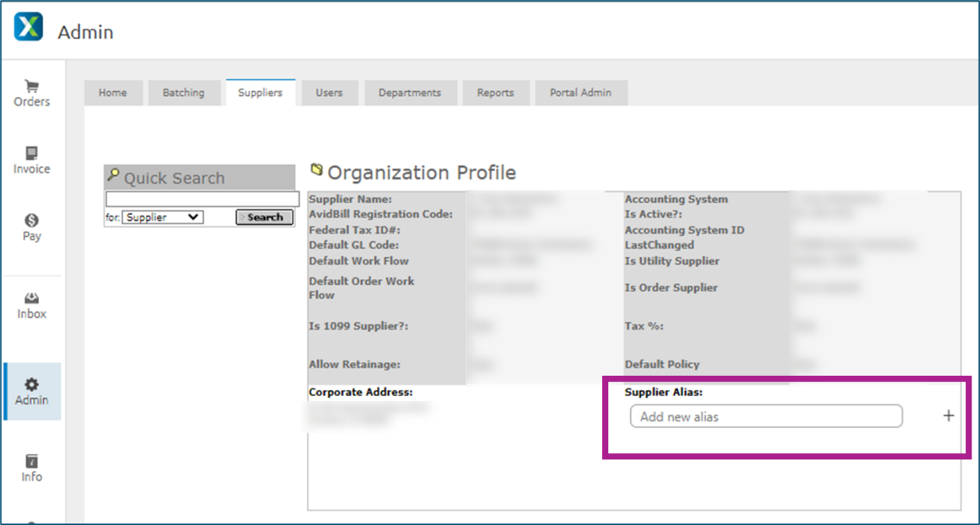
Task: Click the AvidBill Registration Code label
Action: click(381, 214)
